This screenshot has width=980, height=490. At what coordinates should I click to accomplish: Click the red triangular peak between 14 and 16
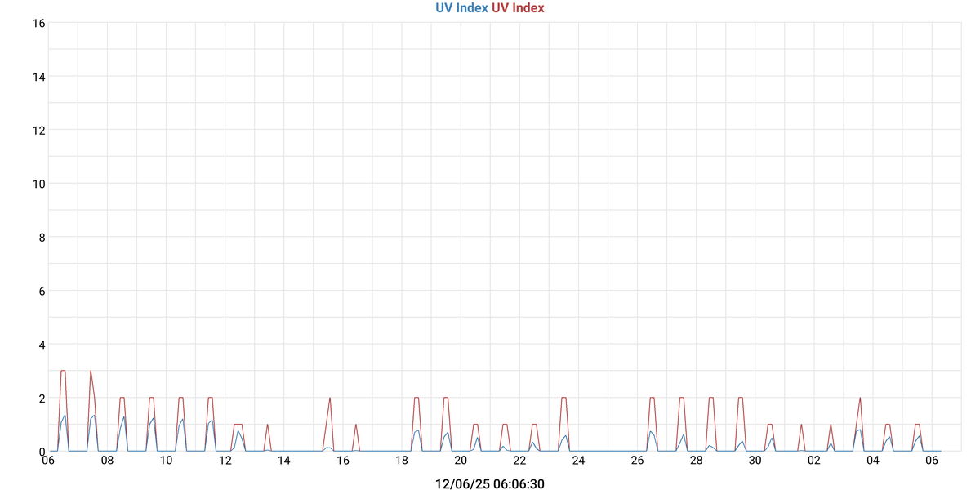point(330,399)
